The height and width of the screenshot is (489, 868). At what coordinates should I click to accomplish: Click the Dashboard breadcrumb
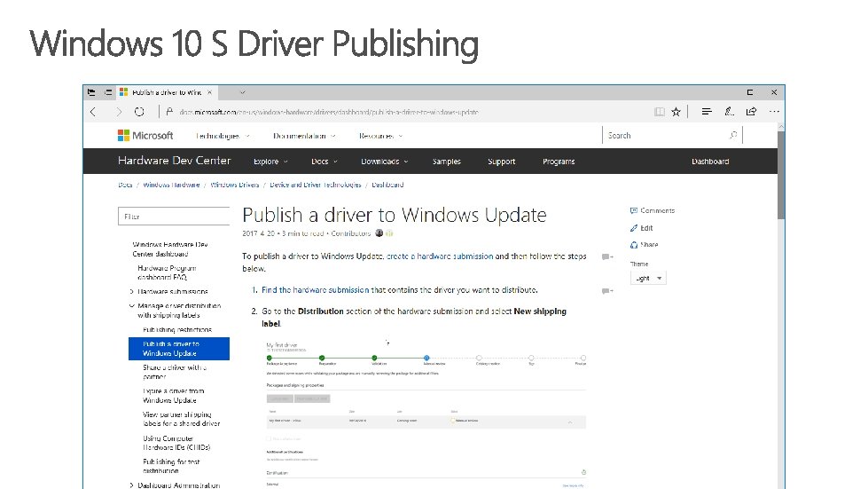pyautogui.click(x=387, y=185)
